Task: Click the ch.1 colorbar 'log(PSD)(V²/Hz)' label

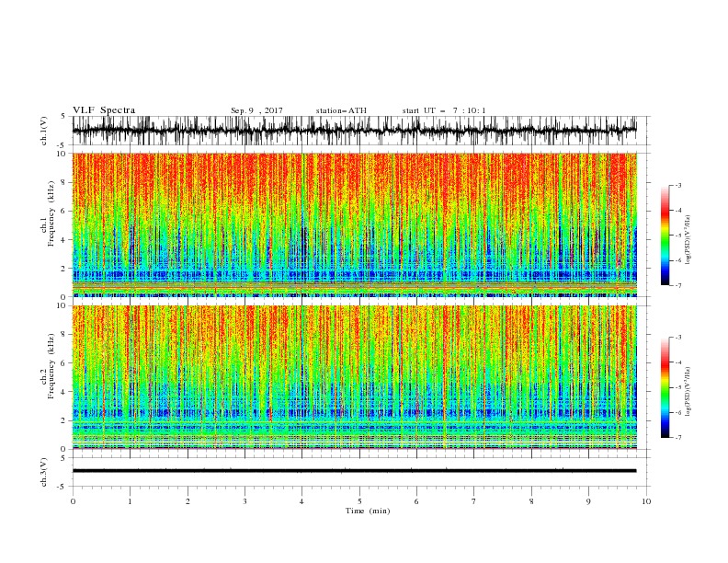Action: pos(688,240)
